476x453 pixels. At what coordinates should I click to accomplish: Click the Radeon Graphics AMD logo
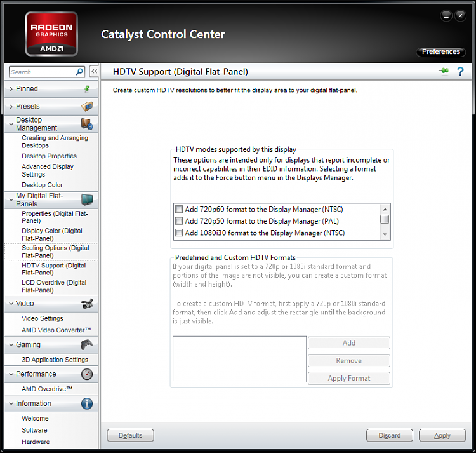point(51,34)
